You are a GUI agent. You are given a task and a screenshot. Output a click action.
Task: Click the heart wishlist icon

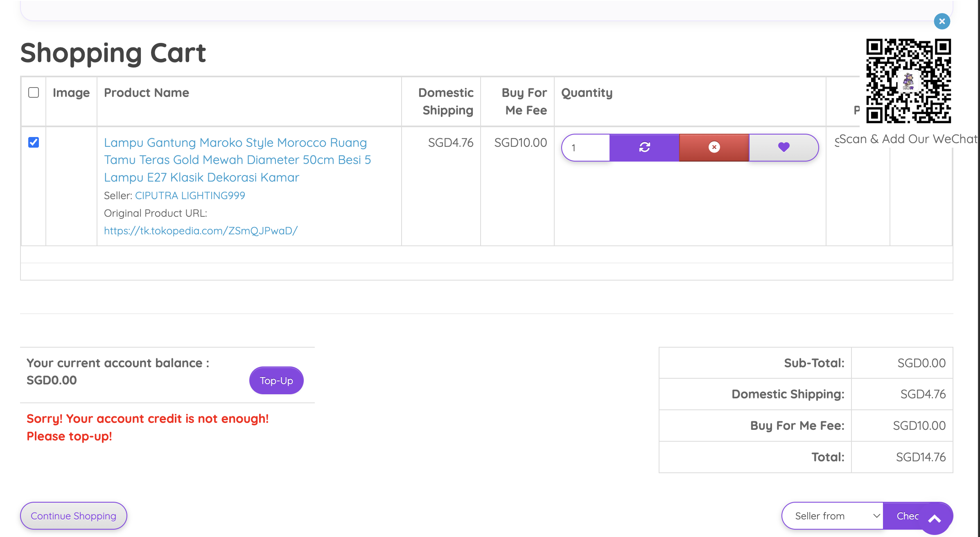[x=784, y=147]
